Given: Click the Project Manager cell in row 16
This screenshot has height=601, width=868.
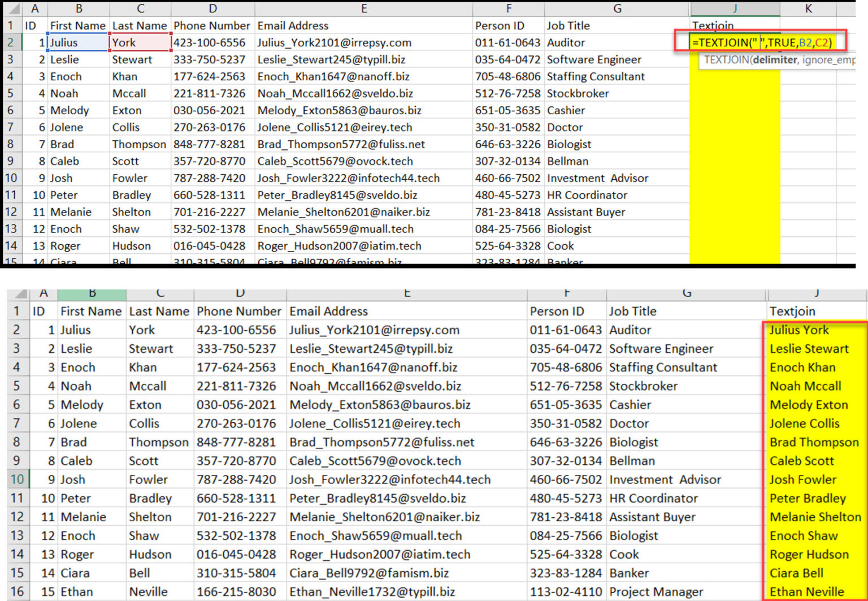Looking at the screenshot, I should (x=656, y=591).
